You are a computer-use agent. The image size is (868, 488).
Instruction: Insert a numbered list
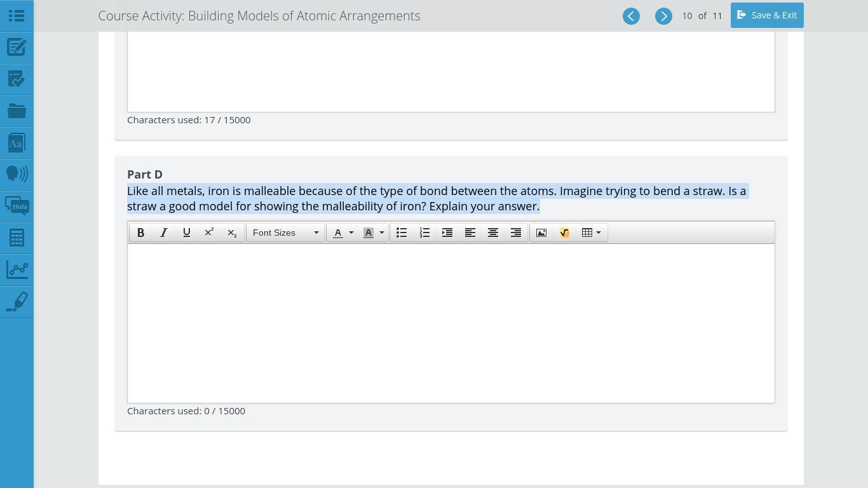click(424, 233)
